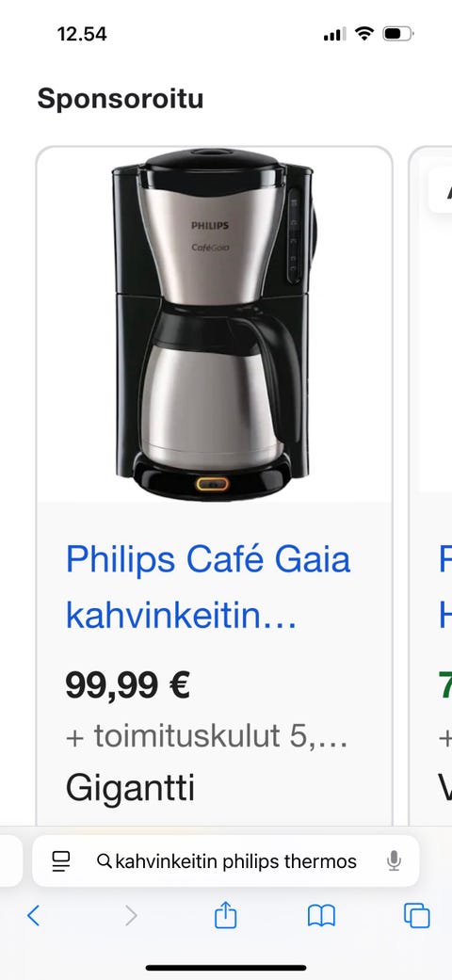Tap the 12.54 clock in status bar
This screenshot has width=452, height=980.
click(x=82, y=34)
